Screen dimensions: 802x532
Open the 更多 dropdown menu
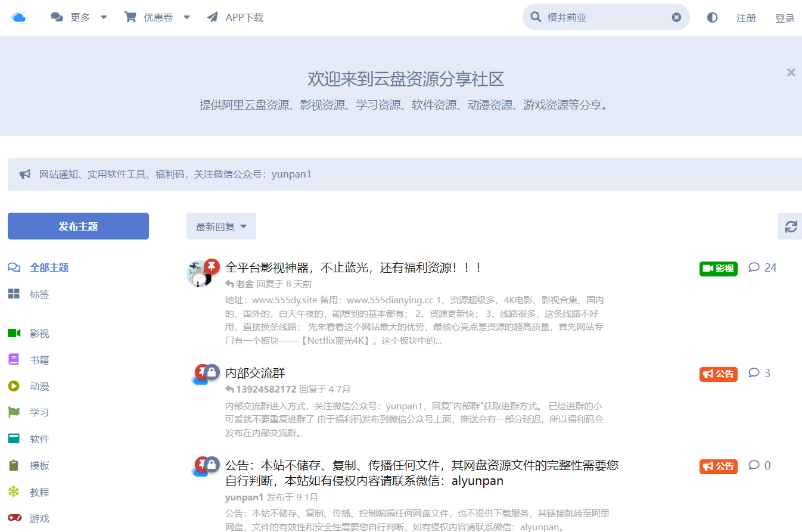point(79,17)
